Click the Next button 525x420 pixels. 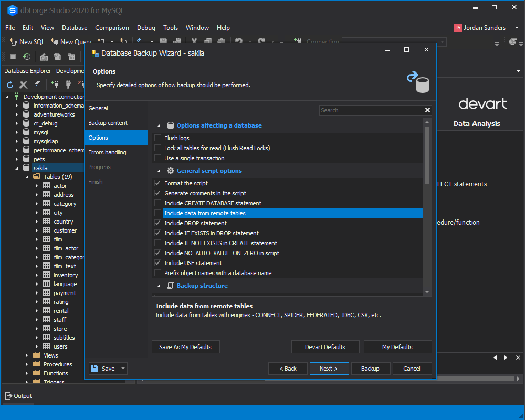pyautogui.click(x=329, y=369)
